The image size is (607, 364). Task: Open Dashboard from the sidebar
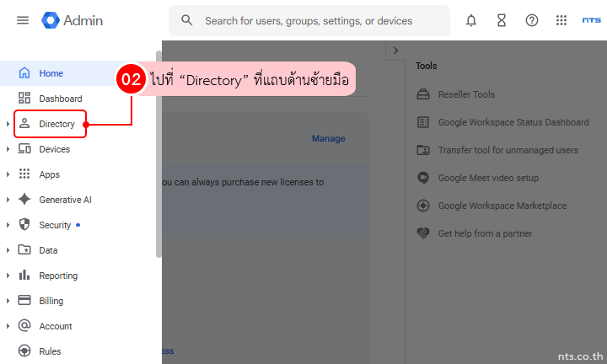tap(60, 99)
